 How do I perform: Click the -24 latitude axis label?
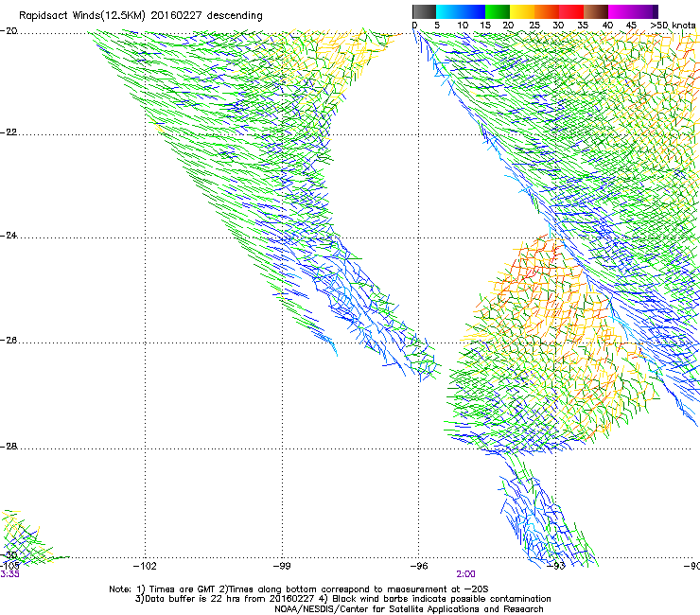9,236
